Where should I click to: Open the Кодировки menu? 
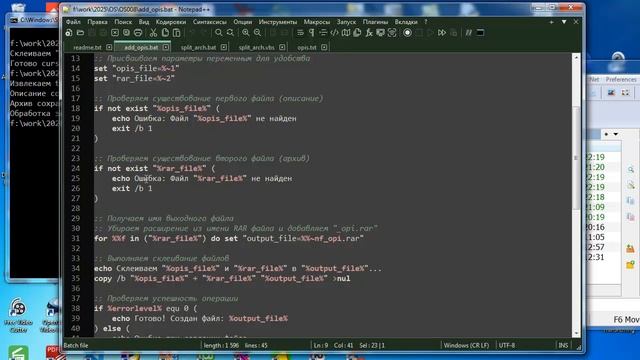171,22
